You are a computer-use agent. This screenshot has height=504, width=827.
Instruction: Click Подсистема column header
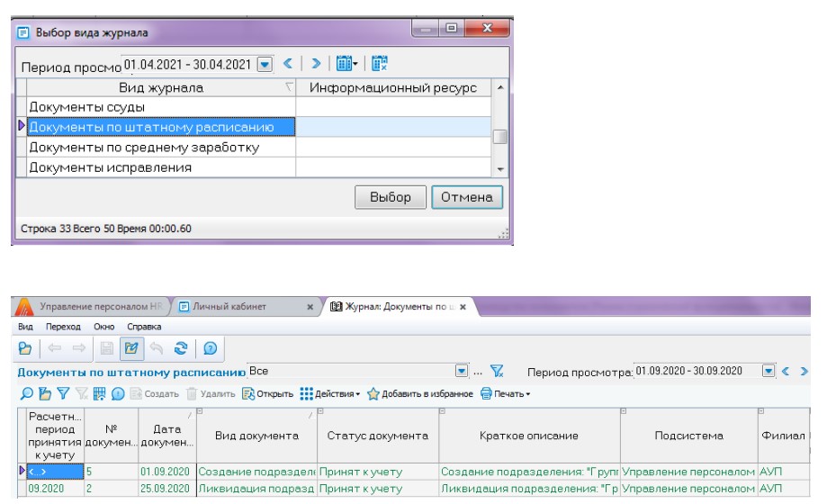click(x=689, y=436)
